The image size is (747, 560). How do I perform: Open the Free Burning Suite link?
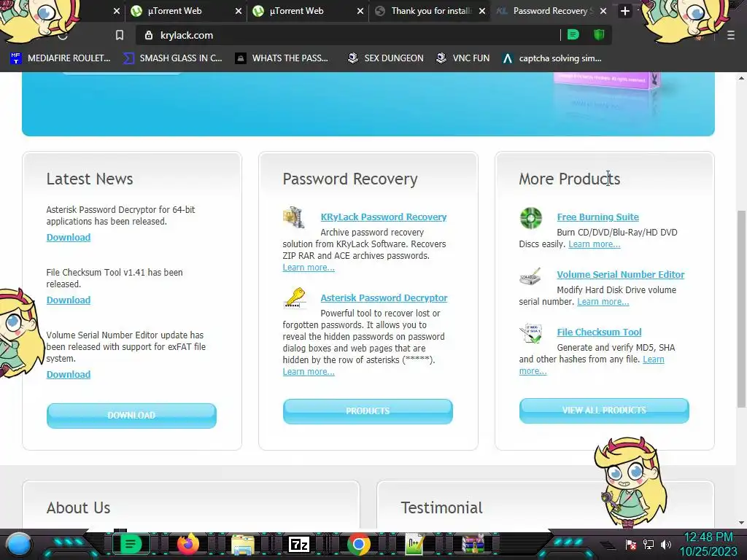click(x=598, y=217)
